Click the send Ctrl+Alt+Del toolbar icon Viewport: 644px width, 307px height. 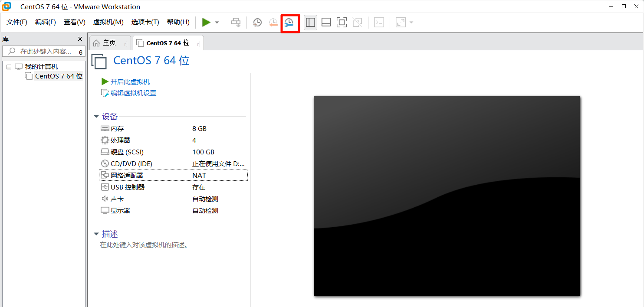(236, 23)
